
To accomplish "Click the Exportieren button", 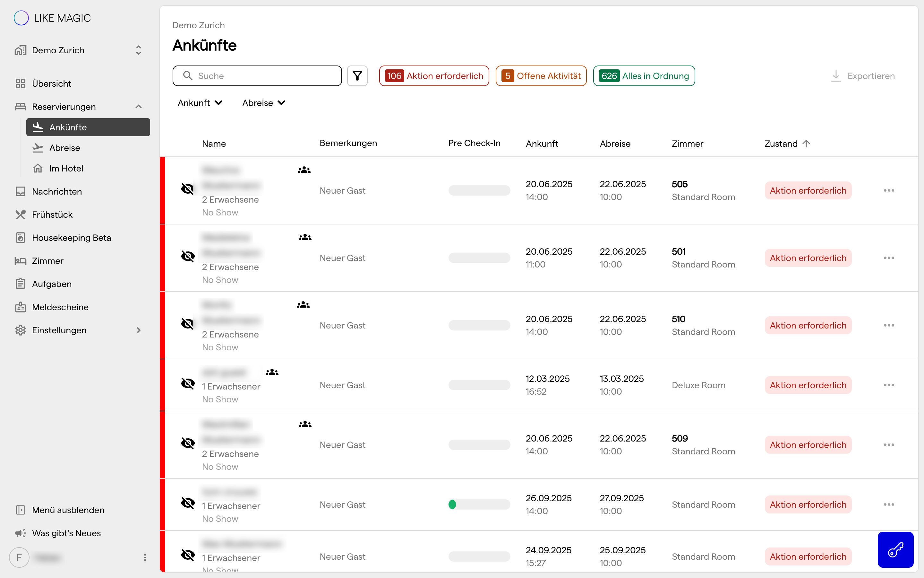I will point(863,76).
